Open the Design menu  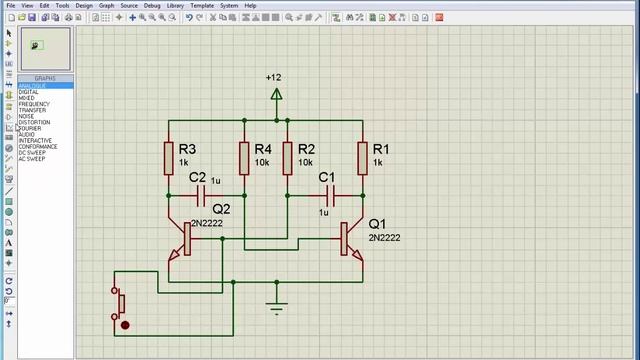[84, 6]
